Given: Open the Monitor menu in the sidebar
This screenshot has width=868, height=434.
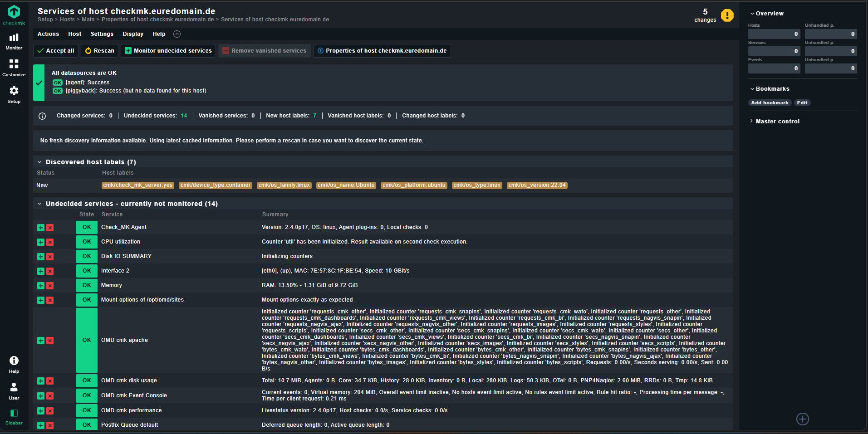Looking at the screenshot, I should 14,41.
